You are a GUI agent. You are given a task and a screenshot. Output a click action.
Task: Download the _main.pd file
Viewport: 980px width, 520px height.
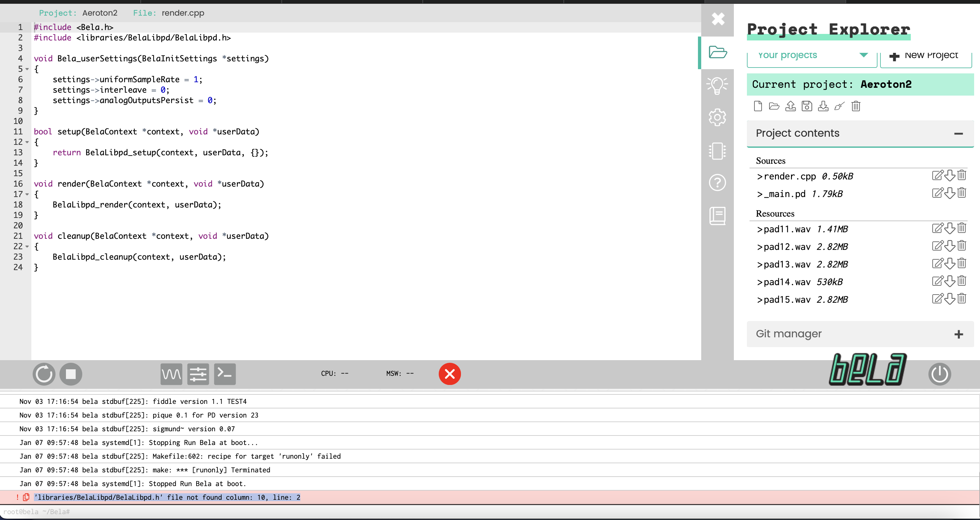coord(950,193)
